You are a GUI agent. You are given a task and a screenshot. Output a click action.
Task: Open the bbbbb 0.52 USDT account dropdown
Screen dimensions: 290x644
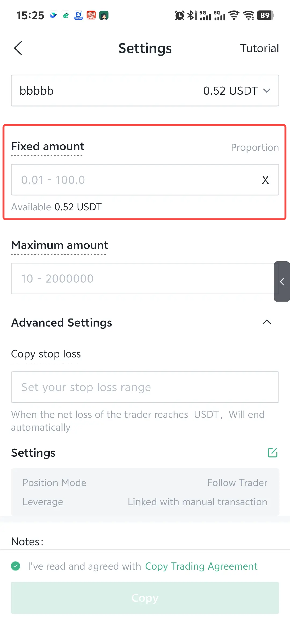[x=145, y=91]
